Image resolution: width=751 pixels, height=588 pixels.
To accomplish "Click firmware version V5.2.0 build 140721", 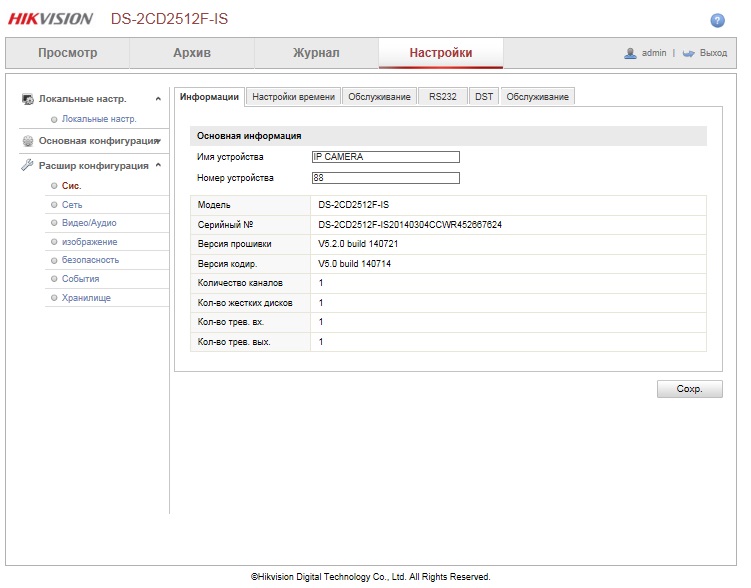I will point(358,244).
